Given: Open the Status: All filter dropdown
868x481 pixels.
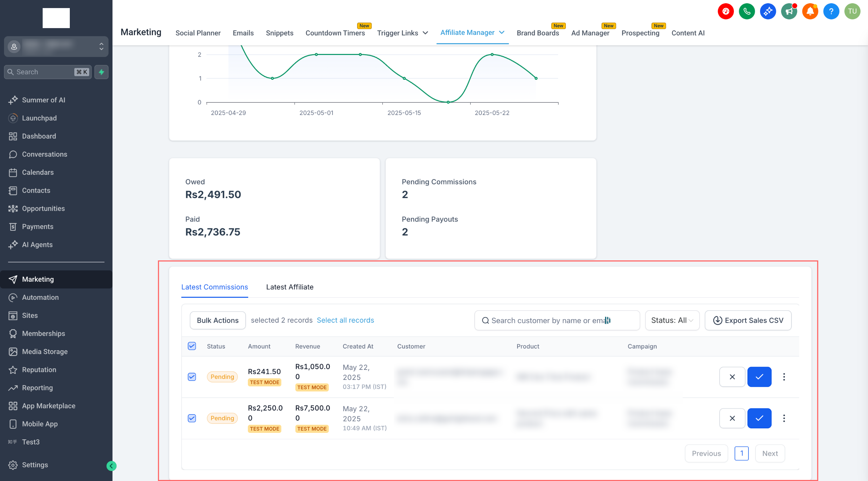Looking at the screenshot, I should pos(672,320).
